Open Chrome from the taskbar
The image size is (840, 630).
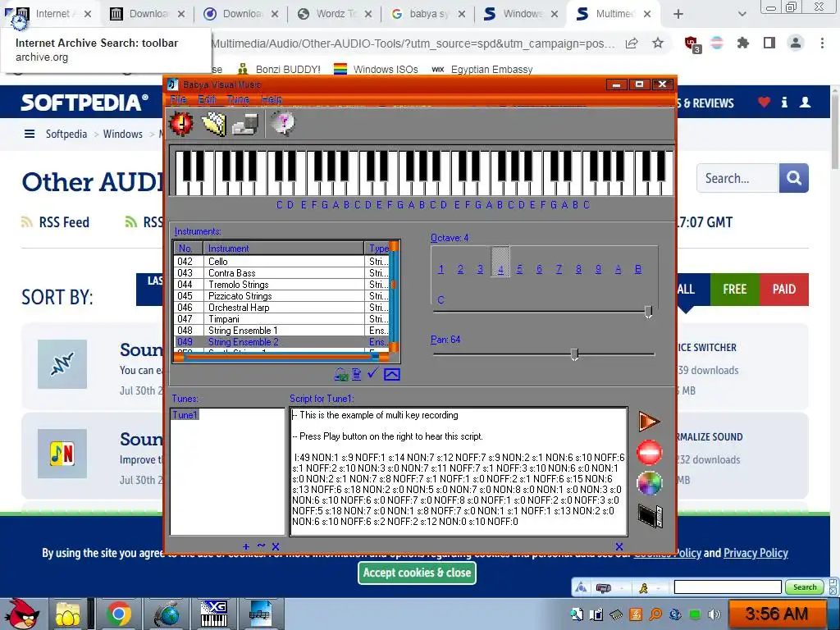point(118,614)
